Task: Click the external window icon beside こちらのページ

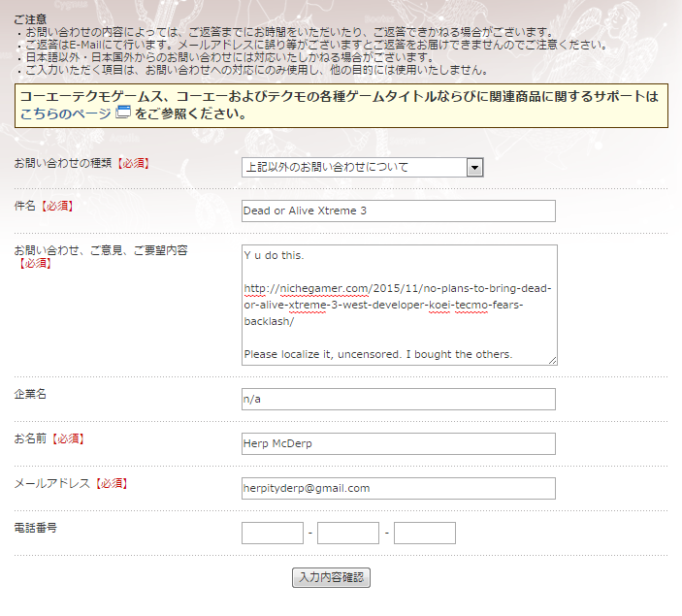Action: (123, 113)
